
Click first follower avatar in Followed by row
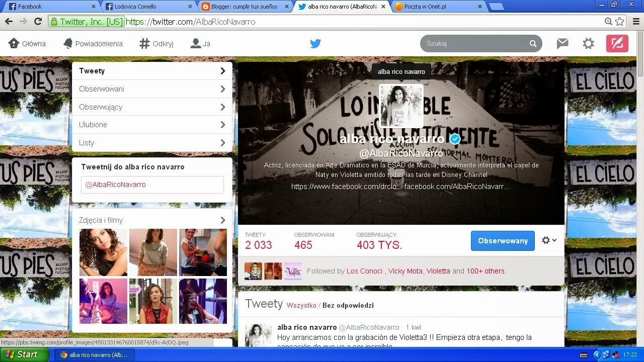(x=253, y=271)
